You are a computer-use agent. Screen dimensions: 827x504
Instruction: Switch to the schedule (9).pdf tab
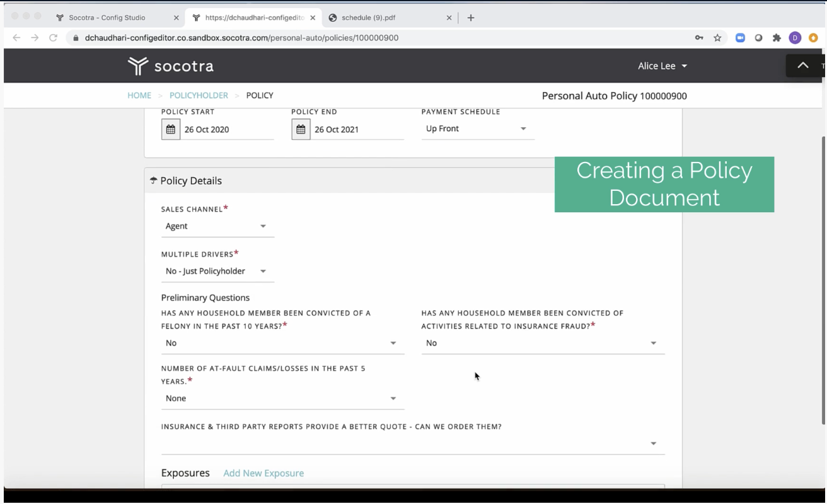point(370,18)
